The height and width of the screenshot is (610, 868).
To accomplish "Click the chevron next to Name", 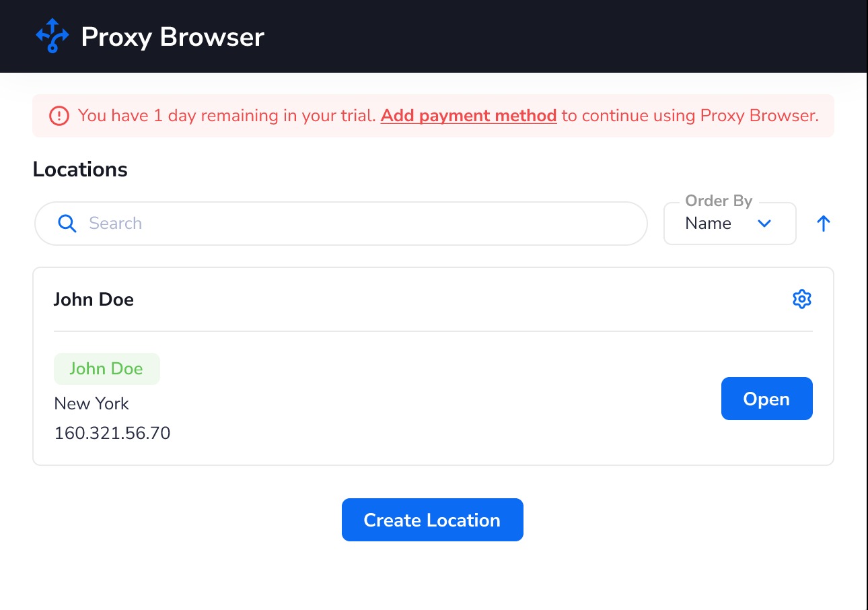I will pos(764,223).
